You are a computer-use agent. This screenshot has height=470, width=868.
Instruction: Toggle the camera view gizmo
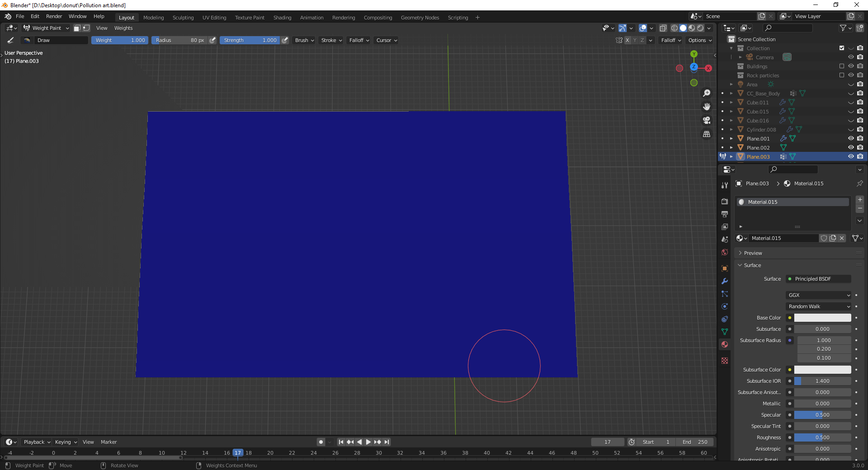pyautogui.click(x=707, y=120)
